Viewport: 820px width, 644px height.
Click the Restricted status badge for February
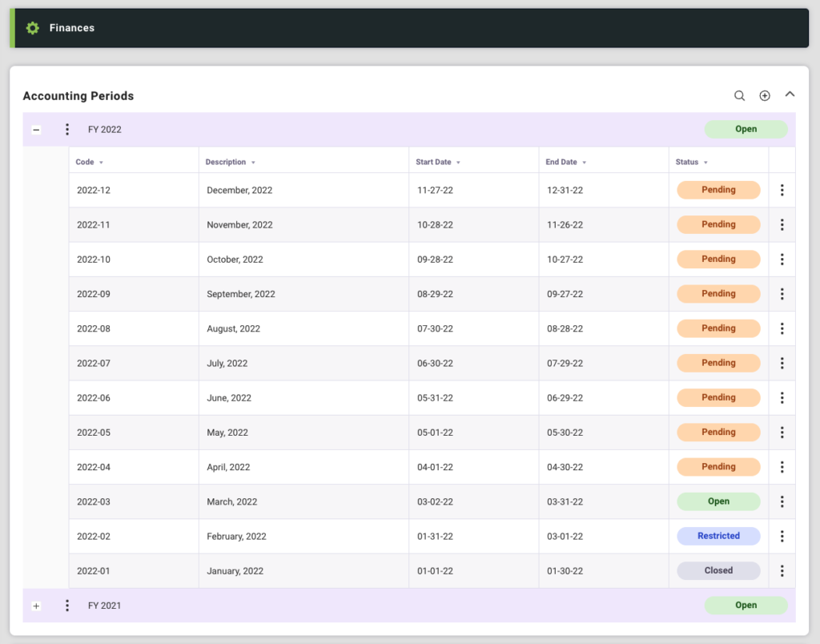718,536
